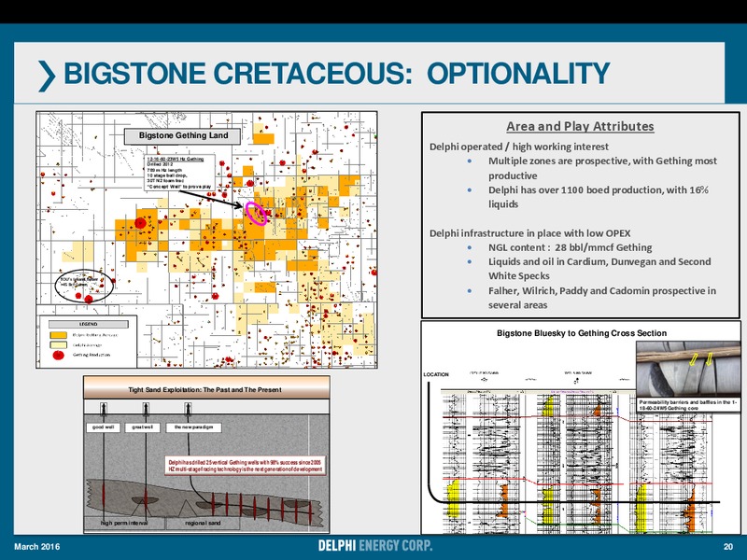Click the bullet about 1100 boed production
Image resolution: width=747 pixels, height=560 pixels.
pos(598,197)
